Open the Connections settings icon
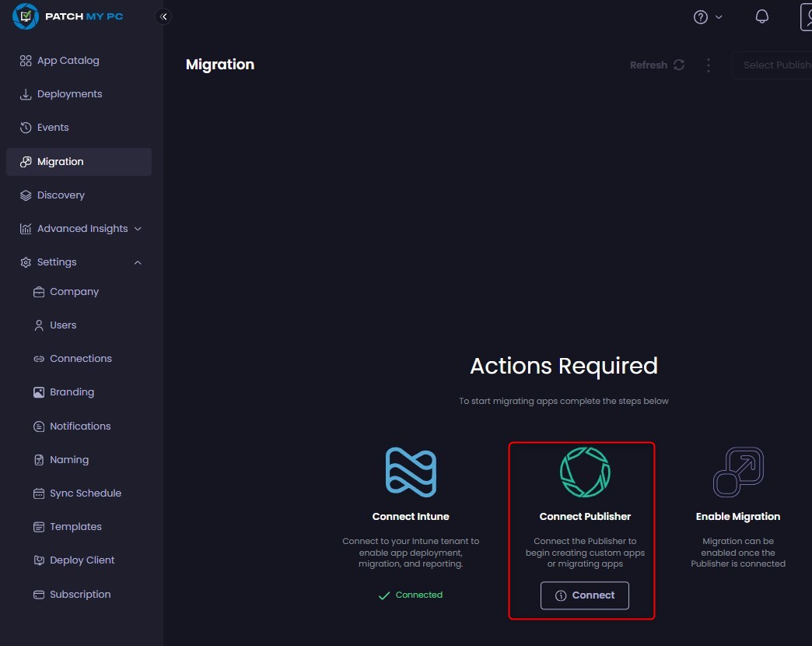The height and width of the screenshot is (646, 812). pyautogui.click(x=38, y=358)
